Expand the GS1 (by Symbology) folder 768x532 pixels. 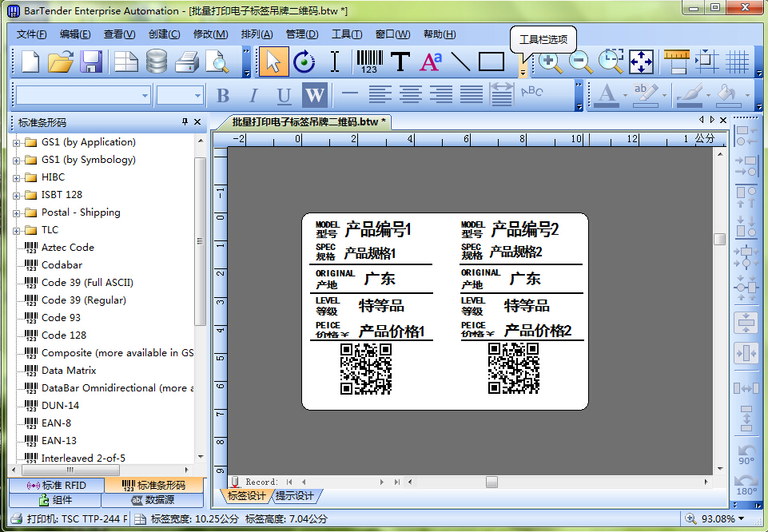tap(16, 161)
